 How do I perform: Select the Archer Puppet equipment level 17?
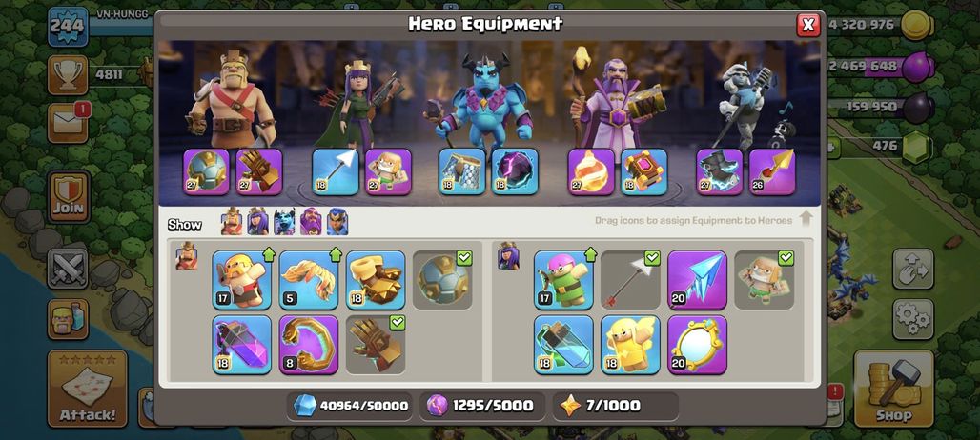563,280
